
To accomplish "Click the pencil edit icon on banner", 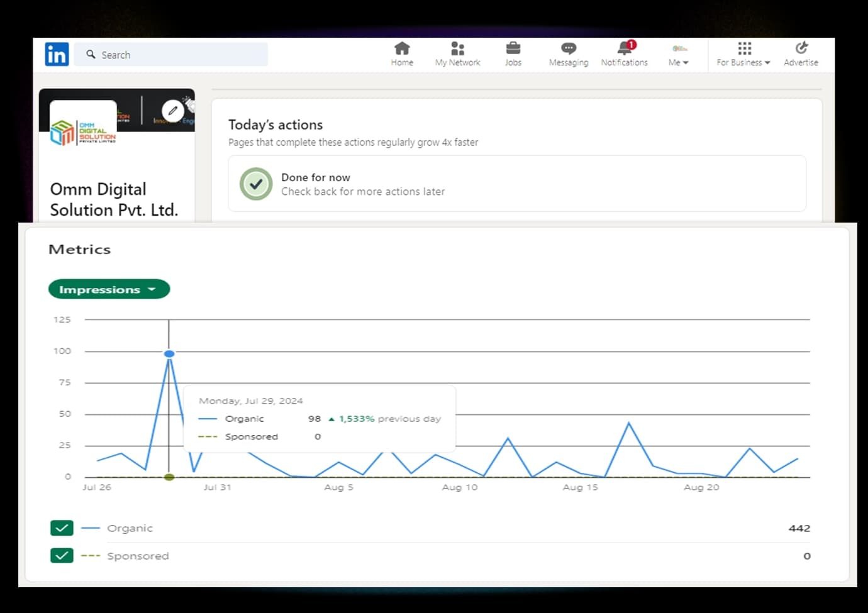I will (x=172, y=111).
